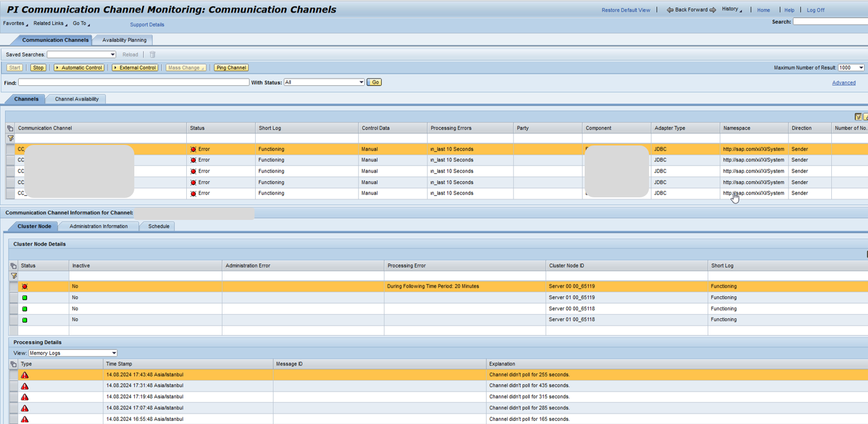This screenshot has width=868, height=424.
Task: Expand the Favorites menu
Action: [x=15, y=24]
